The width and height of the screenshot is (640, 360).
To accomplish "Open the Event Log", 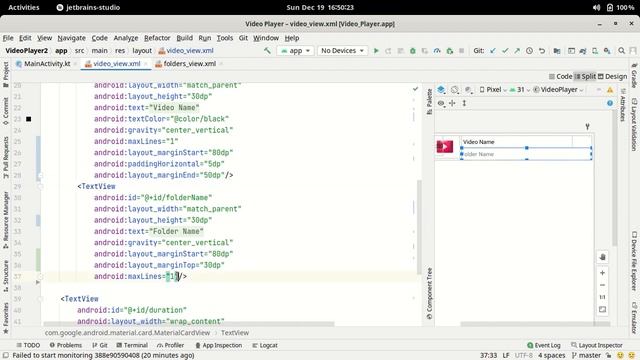I will point(544,345).
